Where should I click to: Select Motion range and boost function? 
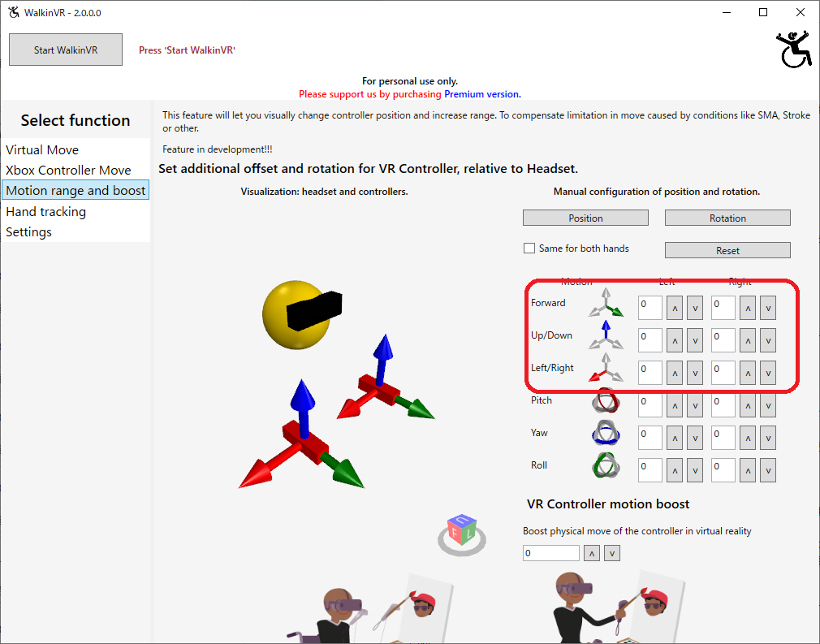(76, 190)
